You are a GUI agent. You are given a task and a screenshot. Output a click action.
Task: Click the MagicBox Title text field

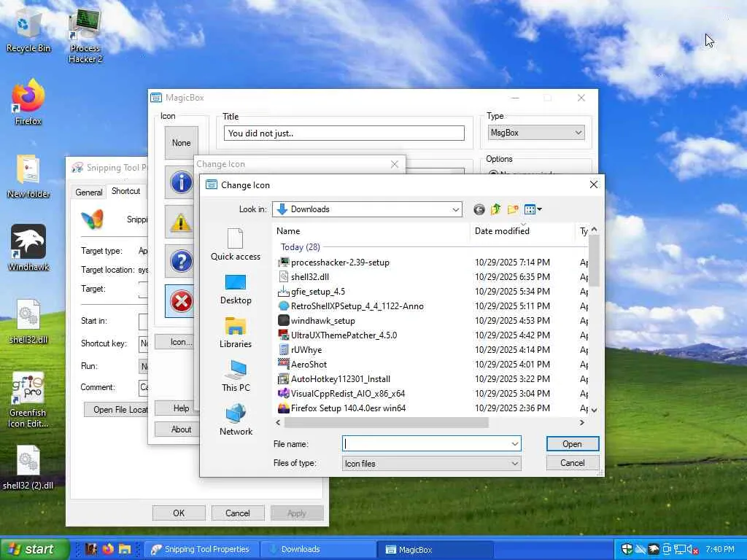344,133
